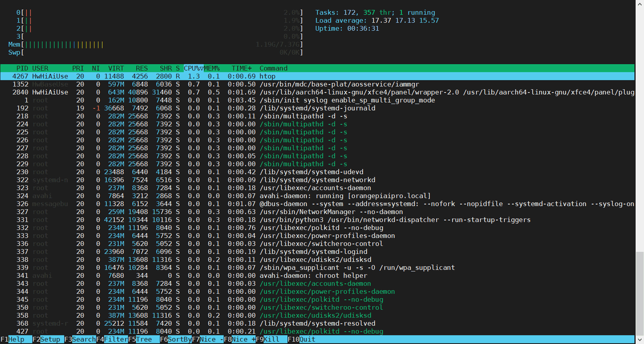Sort by the PID column header
644x344 pixels.
tap(22, 68)
